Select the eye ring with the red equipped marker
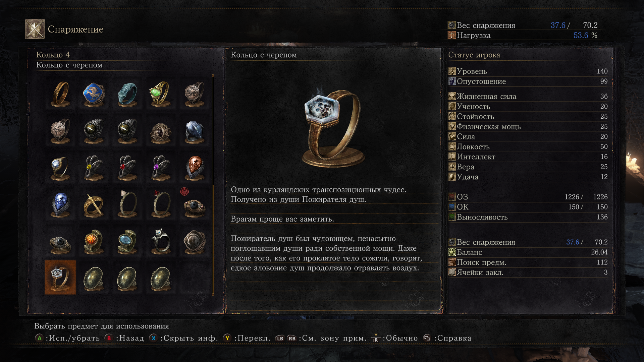The width and height of the screenshot is (644, 362). (x=194, y=204)
